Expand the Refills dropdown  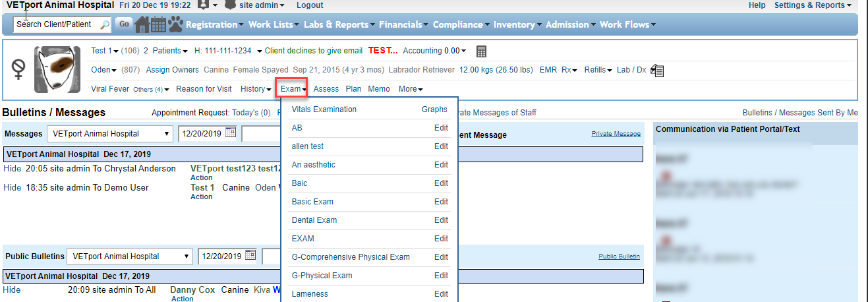tap(598, 70)
